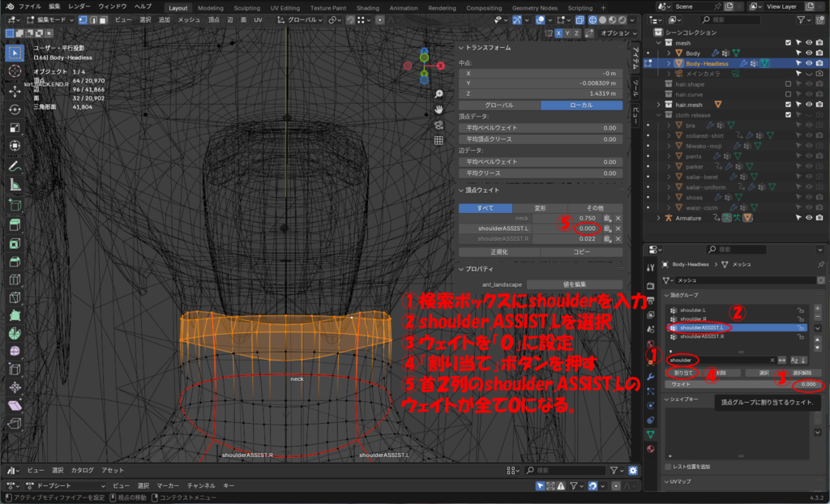The height and width of the screenshot is (504, 830).
Task: Select the Move tool in toolbar
Action: click(x=15, y=90)
